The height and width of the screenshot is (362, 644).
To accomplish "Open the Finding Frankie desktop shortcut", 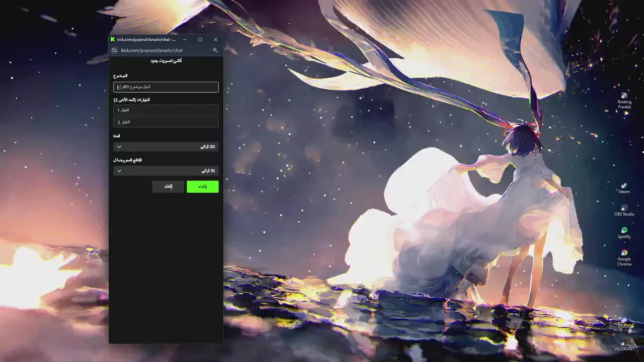I will tap(624, 101).
